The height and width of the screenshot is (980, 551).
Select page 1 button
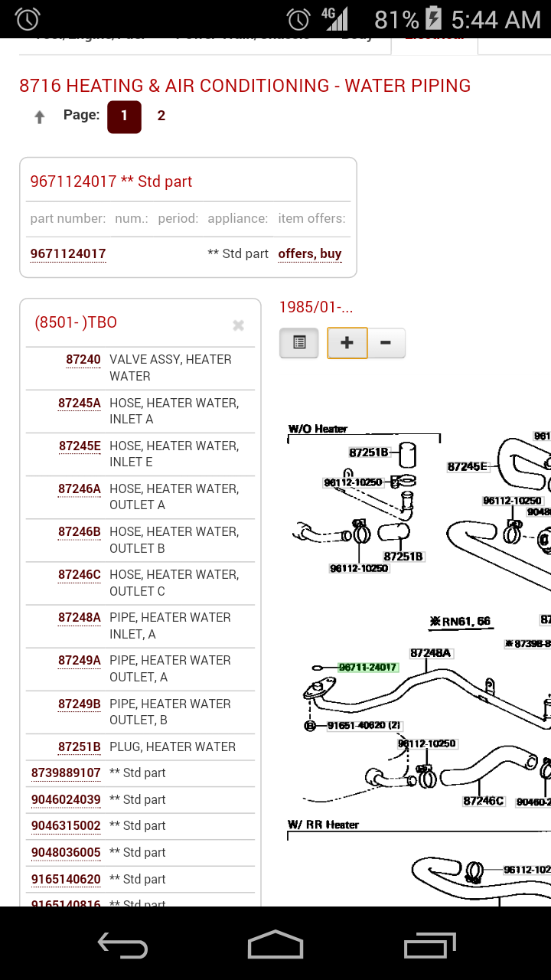pos(124,117)
